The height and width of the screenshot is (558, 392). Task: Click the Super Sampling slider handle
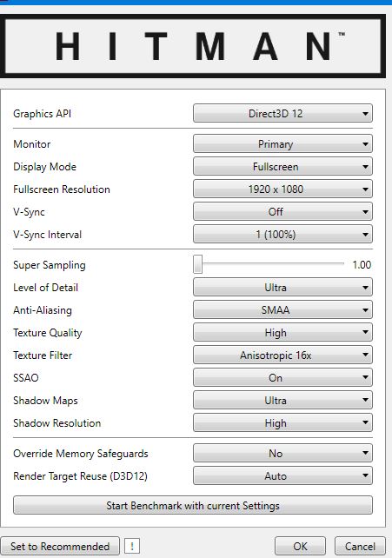coord(198,264)
